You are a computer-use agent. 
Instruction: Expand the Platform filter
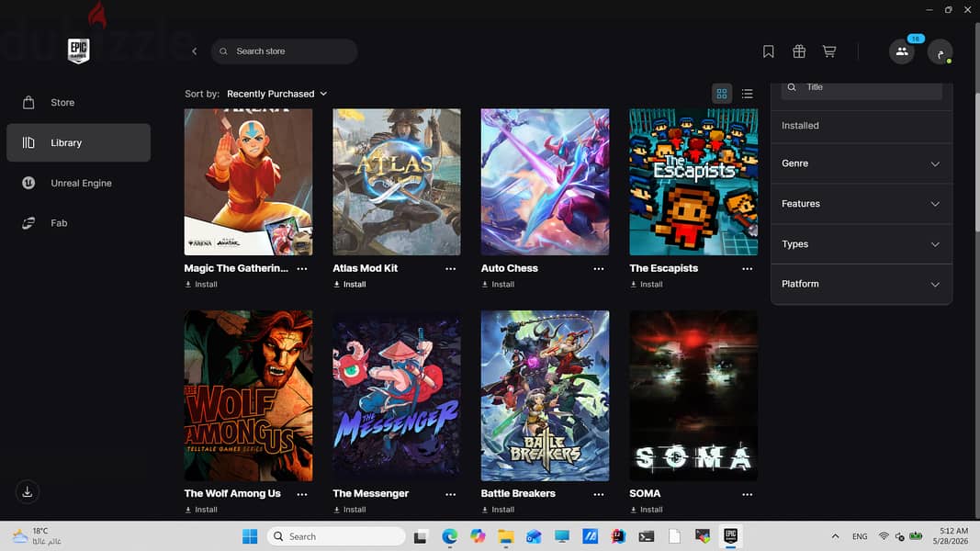[862, 285]
